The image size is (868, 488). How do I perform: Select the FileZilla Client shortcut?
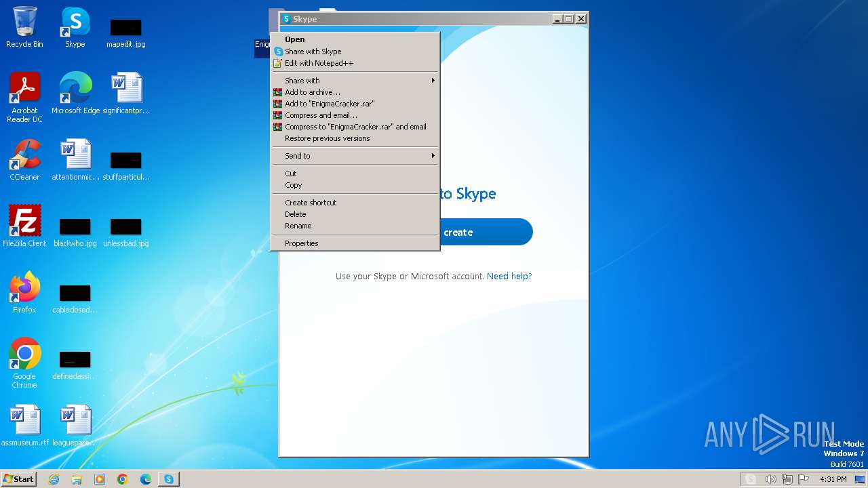(x=24, y=226)
